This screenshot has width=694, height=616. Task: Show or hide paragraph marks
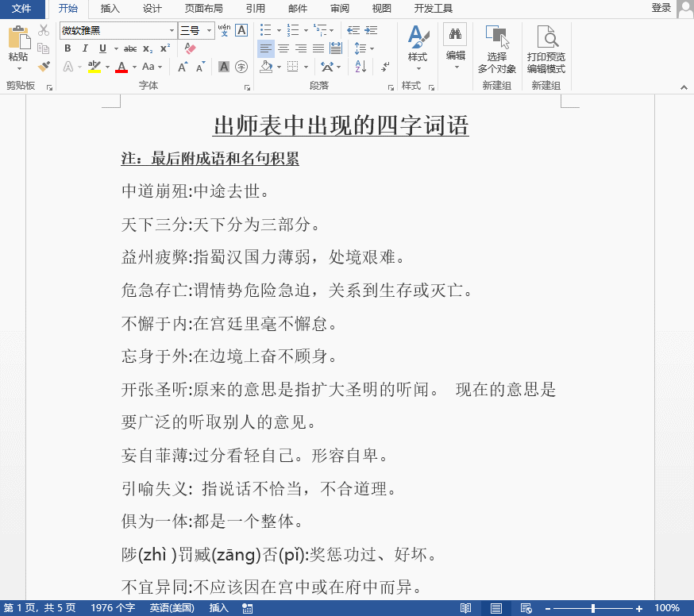[385, 67]
